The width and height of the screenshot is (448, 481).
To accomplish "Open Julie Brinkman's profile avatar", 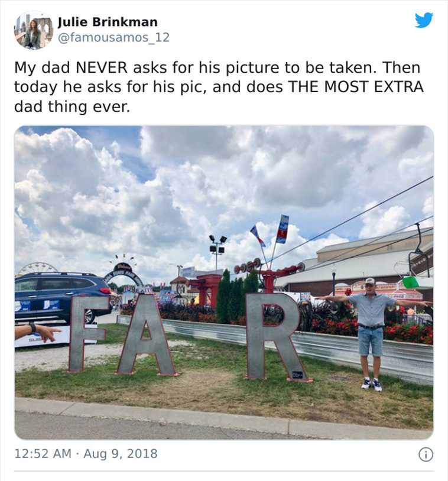I will click(x=34, y=30).
